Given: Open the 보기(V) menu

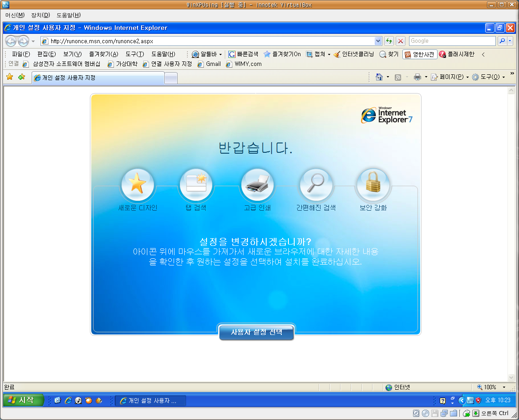Looking at the screenshot, I should pos(73,54).
